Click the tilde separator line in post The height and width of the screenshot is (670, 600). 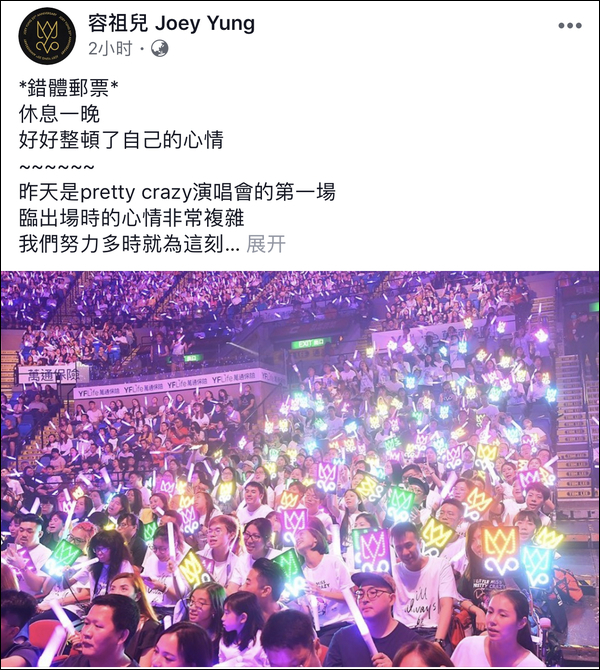[57, 167]
